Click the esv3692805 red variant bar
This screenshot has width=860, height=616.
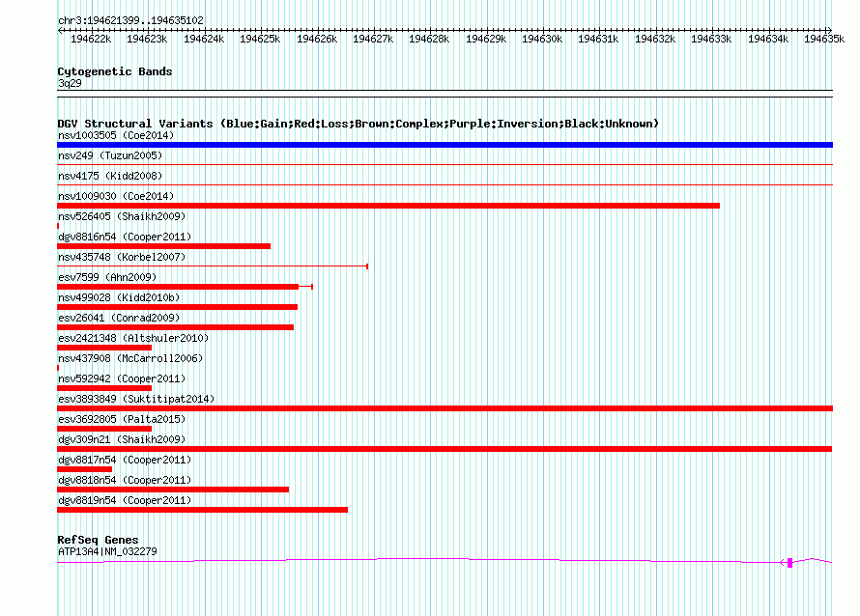[x=104, y=429]
